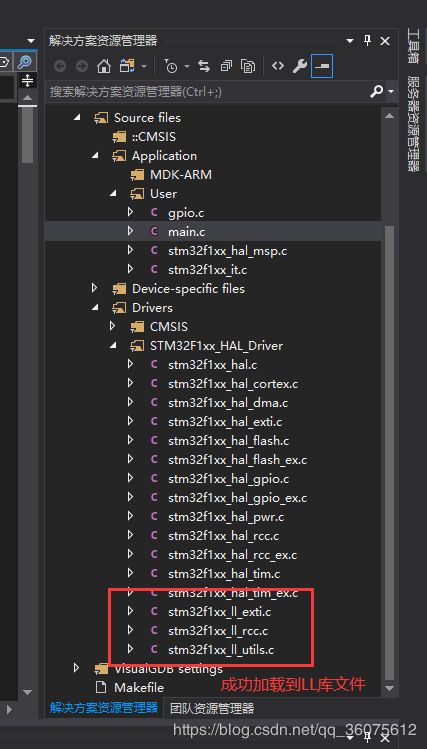Click the Makefile document icon
427x749 pixels.
point(101,687)
